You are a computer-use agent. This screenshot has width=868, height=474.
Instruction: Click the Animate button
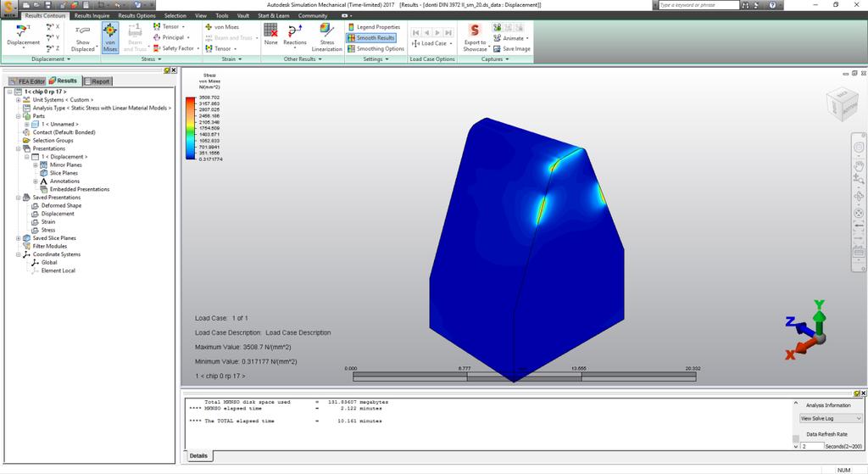(x=510, y=37)
